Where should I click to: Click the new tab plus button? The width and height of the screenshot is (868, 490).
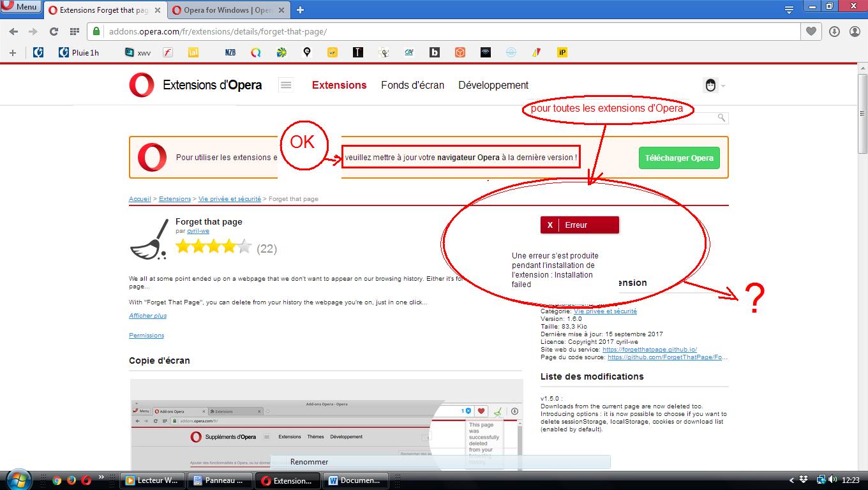coord(300,10)
